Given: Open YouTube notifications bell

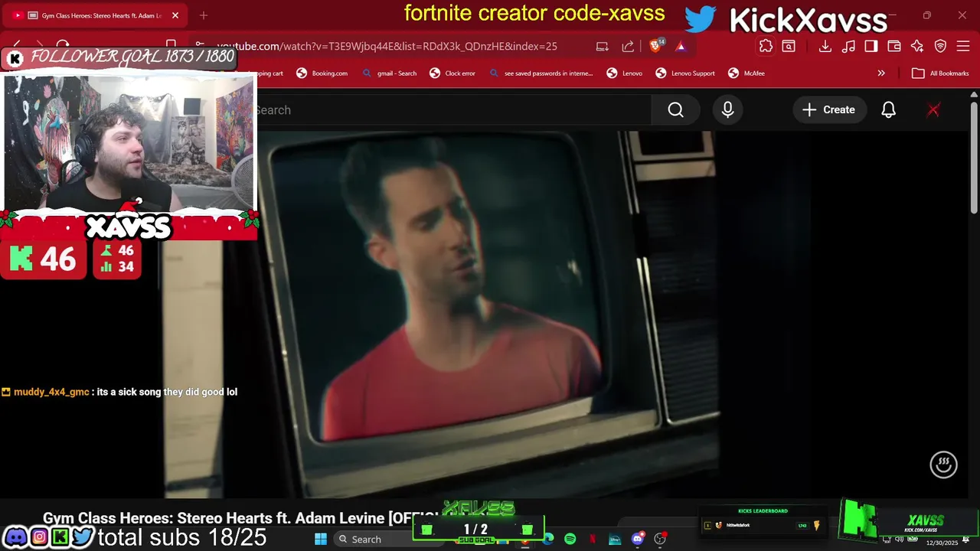Looking at the screenshot, I should (x=888, y=109).
